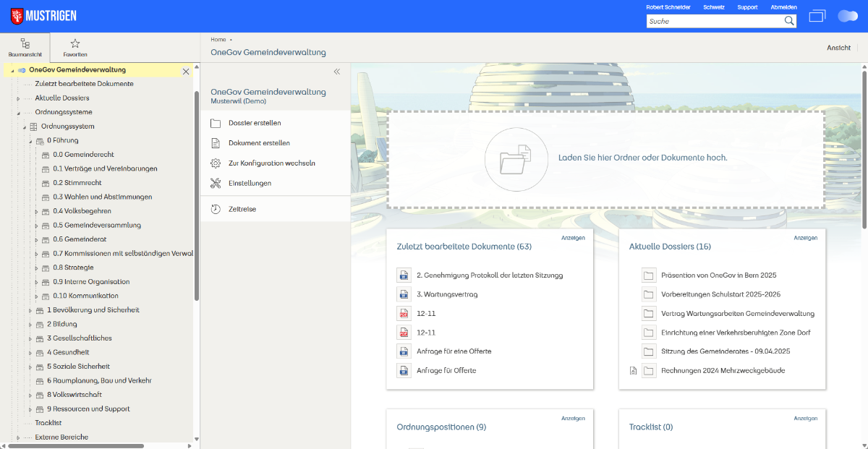
Task: Switch to the Favoriten tab
Action: [75, 48]
